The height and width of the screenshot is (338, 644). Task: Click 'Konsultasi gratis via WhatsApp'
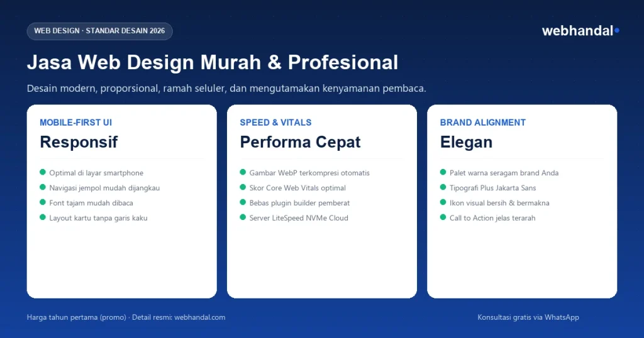[x=528, y=317]
